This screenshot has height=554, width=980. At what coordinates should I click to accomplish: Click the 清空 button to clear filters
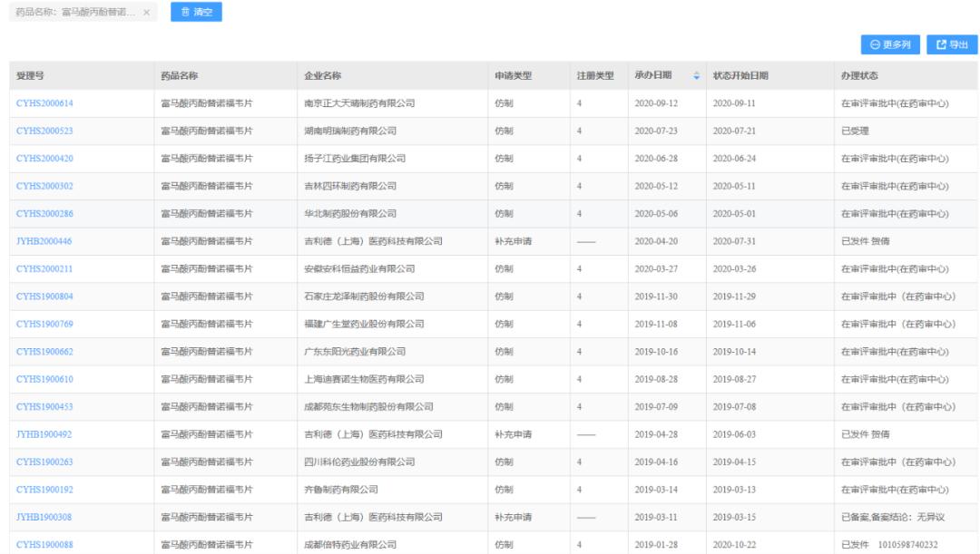(x=195, y=13)
